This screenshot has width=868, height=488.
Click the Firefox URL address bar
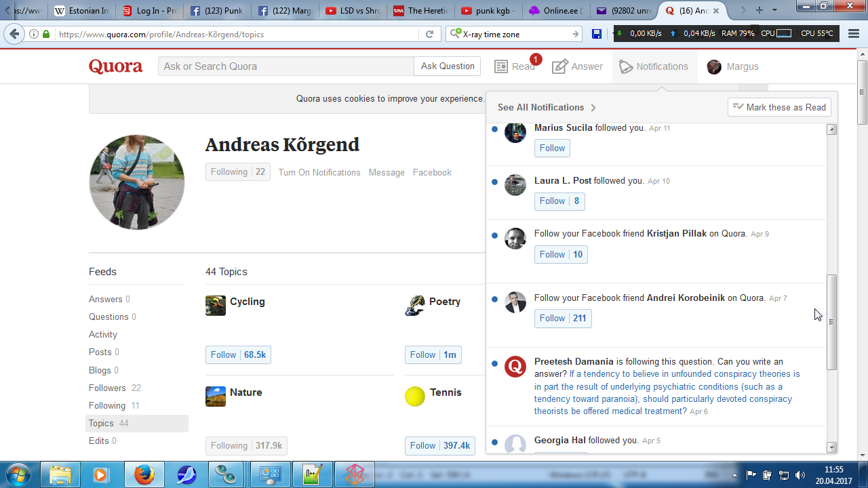pyautogui.click(x=237, y=34)
